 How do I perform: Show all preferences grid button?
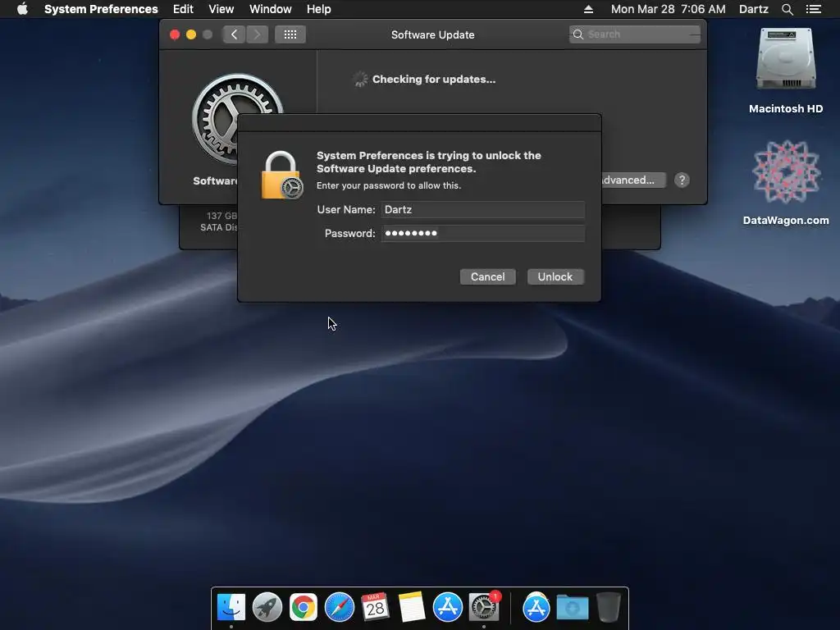pos(290,34)
